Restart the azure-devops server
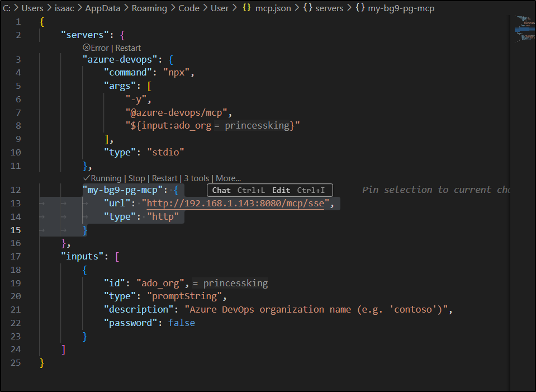 coord(128,48)
